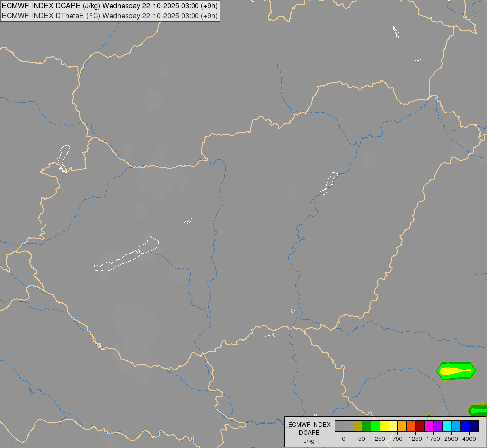This screenshot has height=448, width=487.
Task: Click the DCAPE title line in header
Action: [x=110, y=6]
